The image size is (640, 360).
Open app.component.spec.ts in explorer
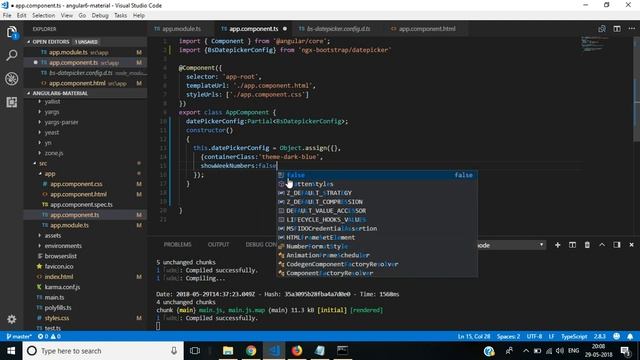tap(81, 204)
